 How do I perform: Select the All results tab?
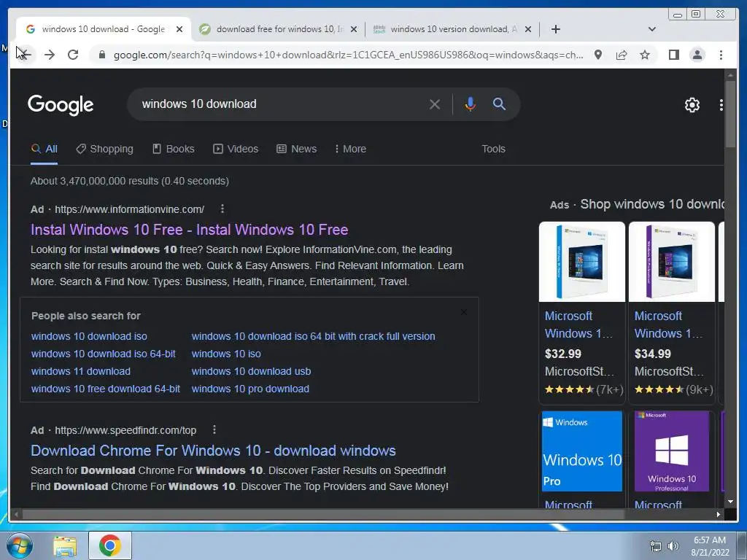pyautogui.click(x=44, y=149)
